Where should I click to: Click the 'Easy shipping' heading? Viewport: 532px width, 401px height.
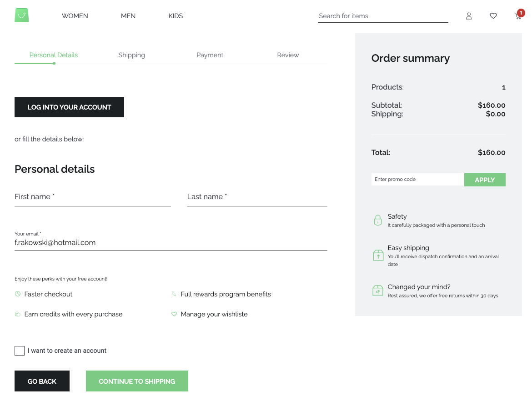click(408, 248)
